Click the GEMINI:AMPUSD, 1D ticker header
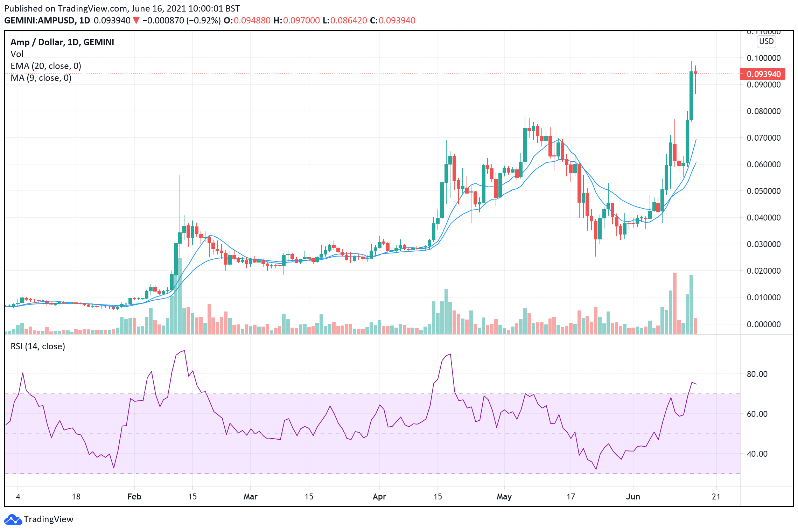 pyautogui.click(x=47, y=20)
